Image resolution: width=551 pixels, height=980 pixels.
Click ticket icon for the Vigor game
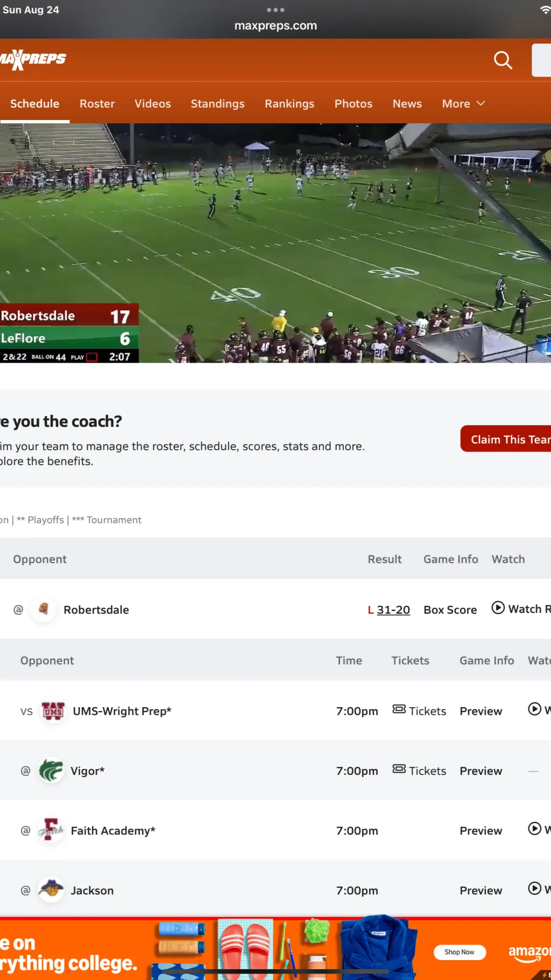click(x=399, y=770)
